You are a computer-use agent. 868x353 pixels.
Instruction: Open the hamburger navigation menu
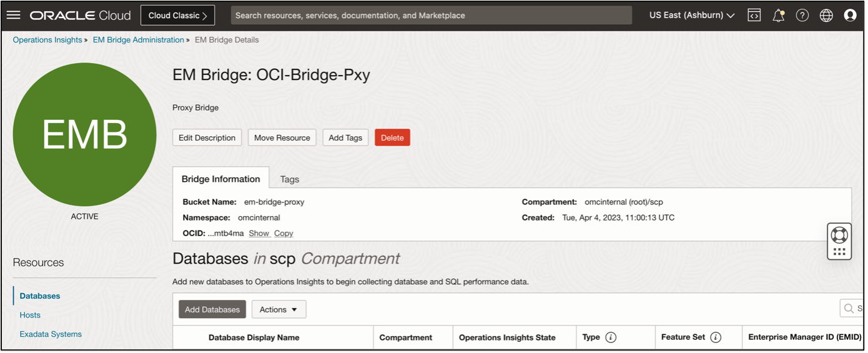(13, 15)
